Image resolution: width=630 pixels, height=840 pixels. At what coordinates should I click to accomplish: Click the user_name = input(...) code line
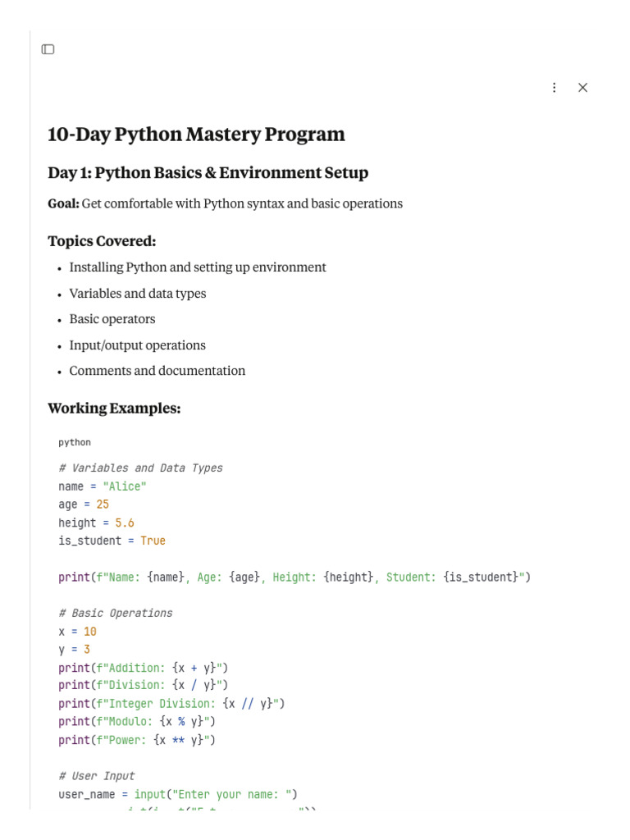click(x=178, y=794)
